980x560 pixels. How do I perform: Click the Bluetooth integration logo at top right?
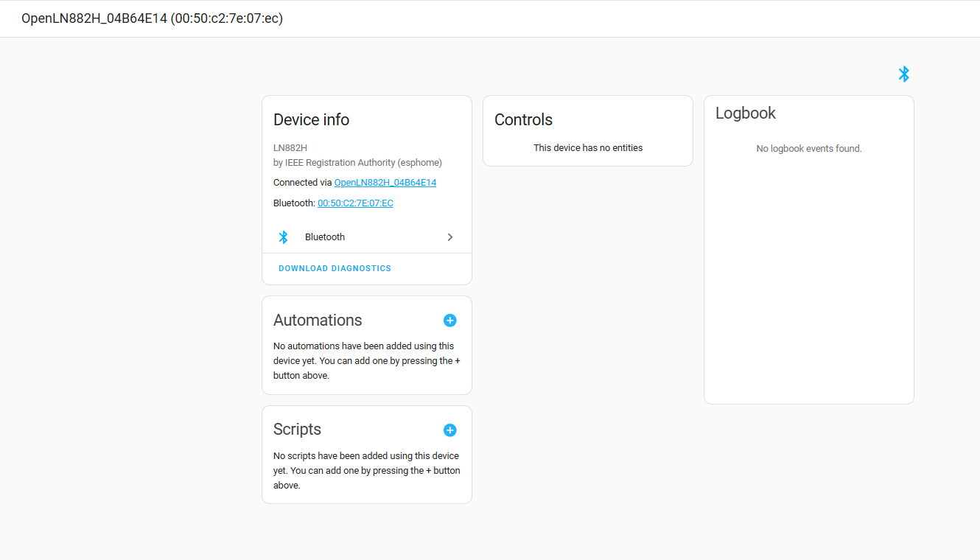[904, 74]
